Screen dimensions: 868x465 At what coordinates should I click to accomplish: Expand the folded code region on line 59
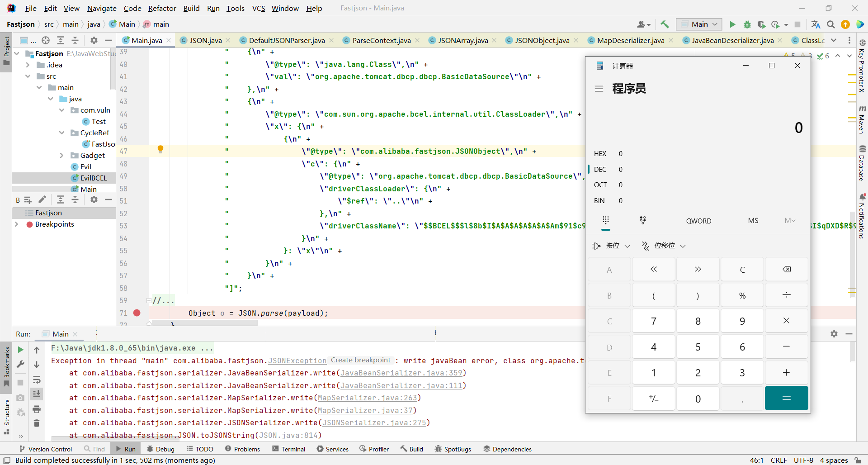click(149, 300)
